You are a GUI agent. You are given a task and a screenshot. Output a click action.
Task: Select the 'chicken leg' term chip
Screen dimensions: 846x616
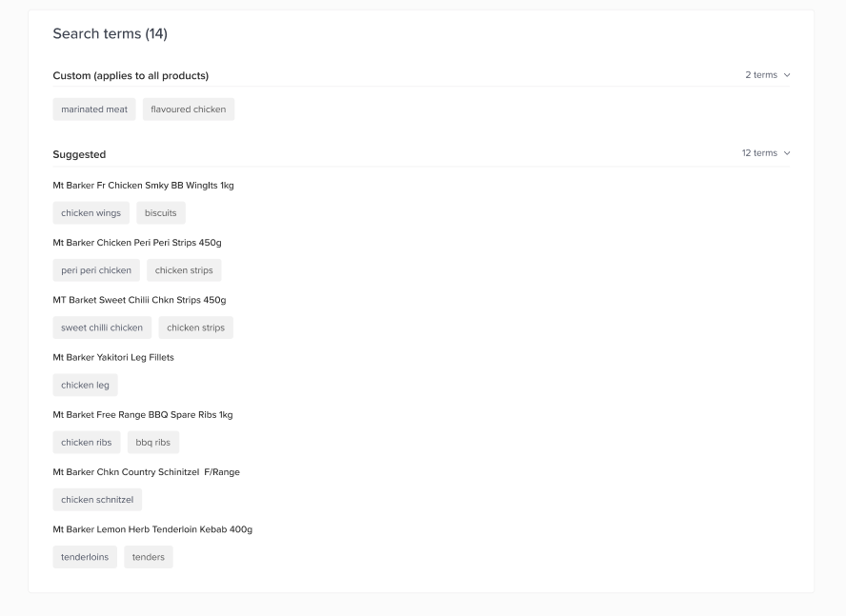point(85,386)
